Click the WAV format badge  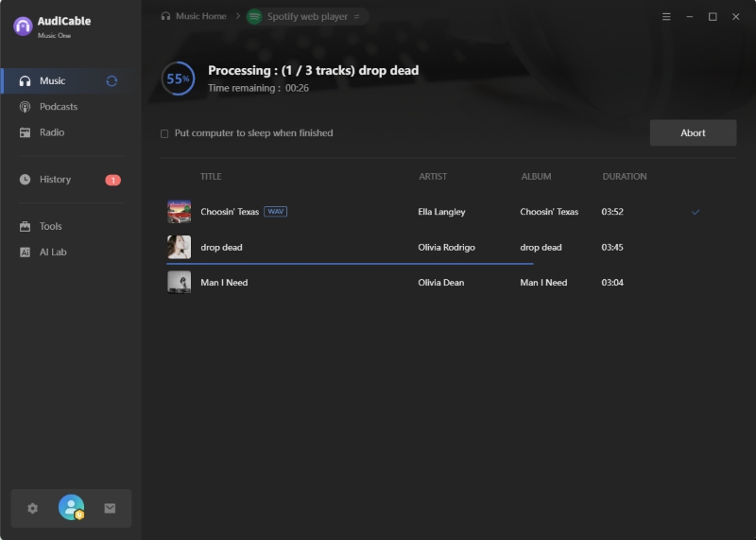pyautogui.click(x=275, y=212)
